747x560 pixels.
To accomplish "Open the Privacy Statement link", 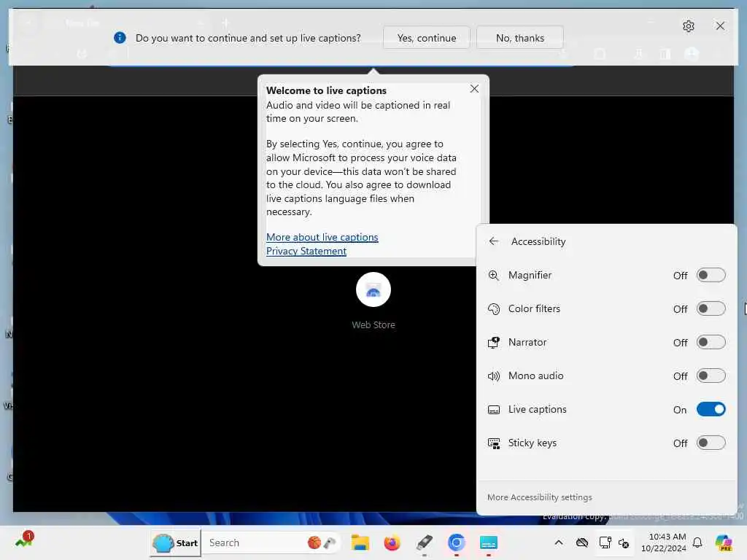I will (x=306, y=251).
